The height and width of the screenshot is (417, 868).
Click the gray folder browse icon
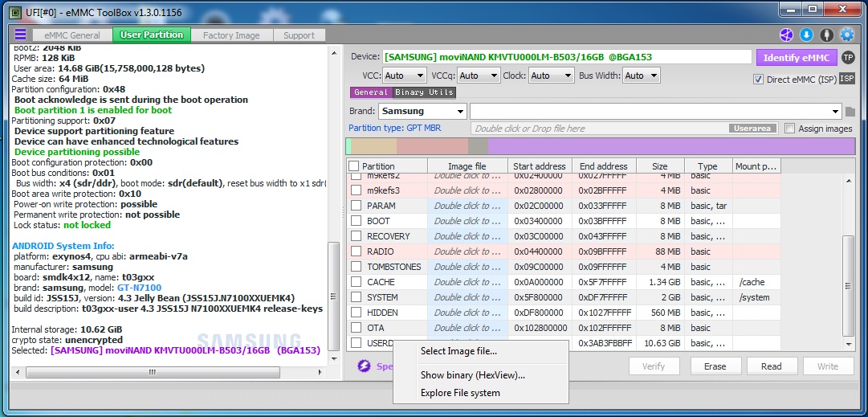click(850, 112)
